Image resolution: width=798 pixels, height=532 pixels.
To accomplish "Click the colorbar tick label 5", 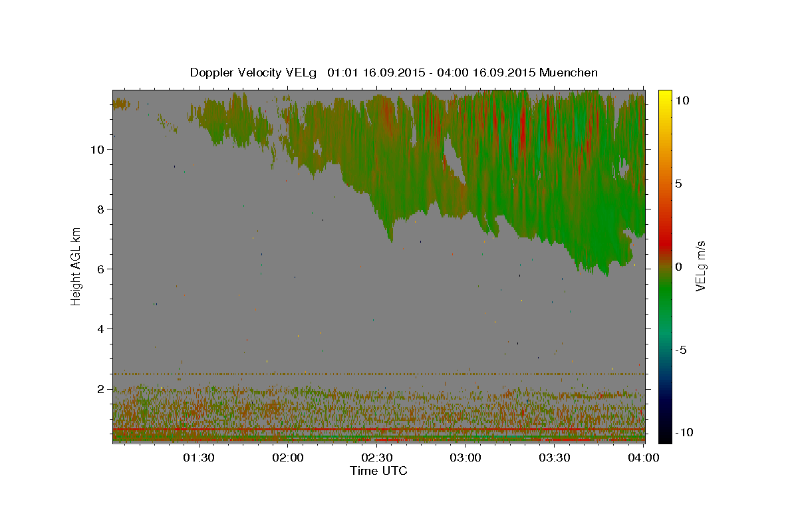I will pos(678,183).
